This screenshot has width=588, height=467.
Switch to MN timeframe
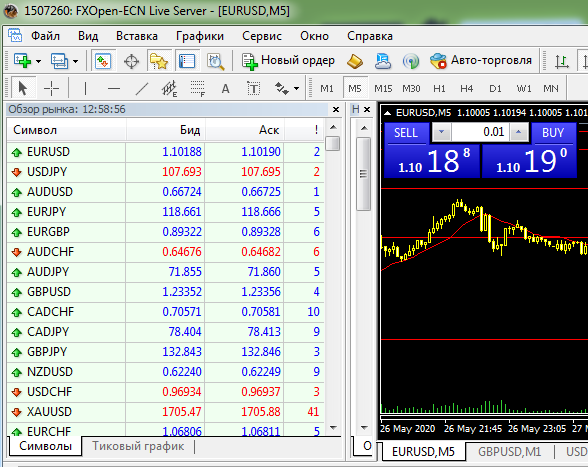(551, 89)
